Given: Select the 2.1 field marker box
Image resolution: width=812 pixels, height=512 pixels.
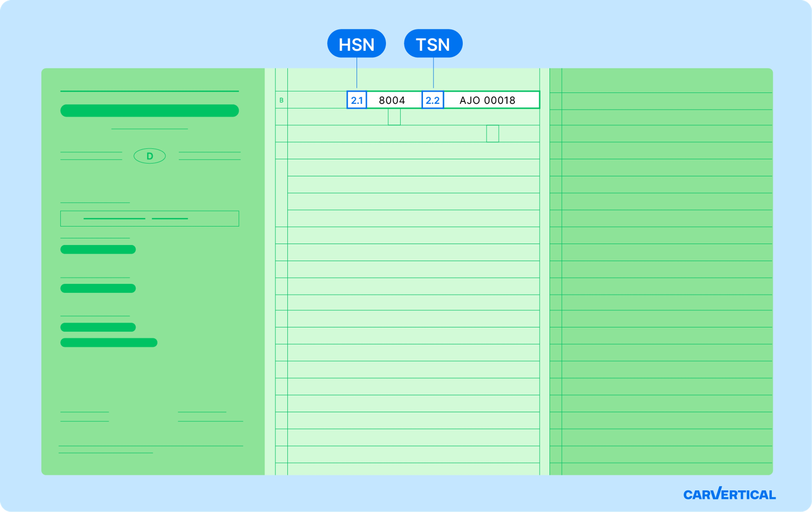Looking at the screenshot, I should [x=357, y=100].
